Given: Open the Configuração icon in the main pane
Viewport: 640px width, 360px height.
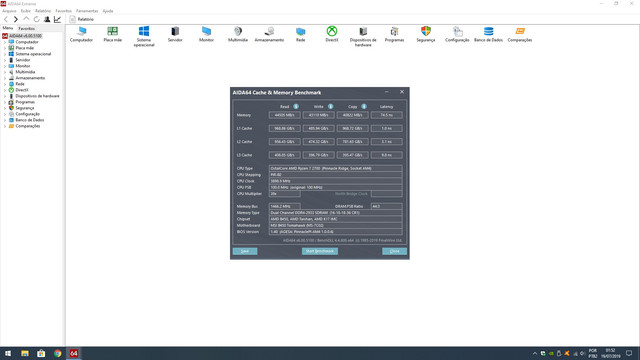Looking at the screenshot, I should tap(457, 34).
